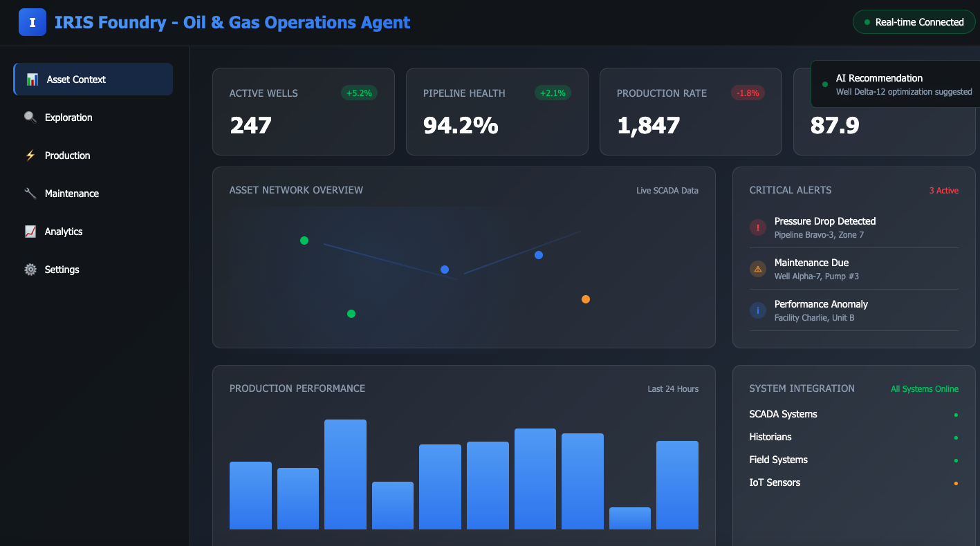Switch to the Maintenance section
The height and width of the screenshot is (546, 980).
(x=72, y=194)
